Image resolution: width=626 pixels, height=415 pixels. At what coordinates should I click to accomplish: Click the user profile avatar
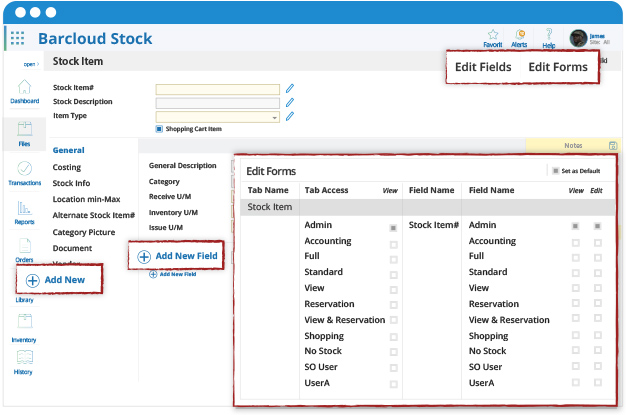578,38
